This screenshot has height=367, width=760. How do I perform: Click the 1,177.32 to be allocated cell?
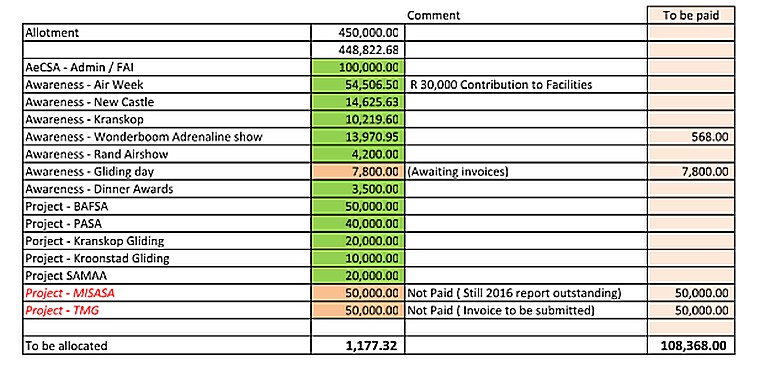(357, 346)
